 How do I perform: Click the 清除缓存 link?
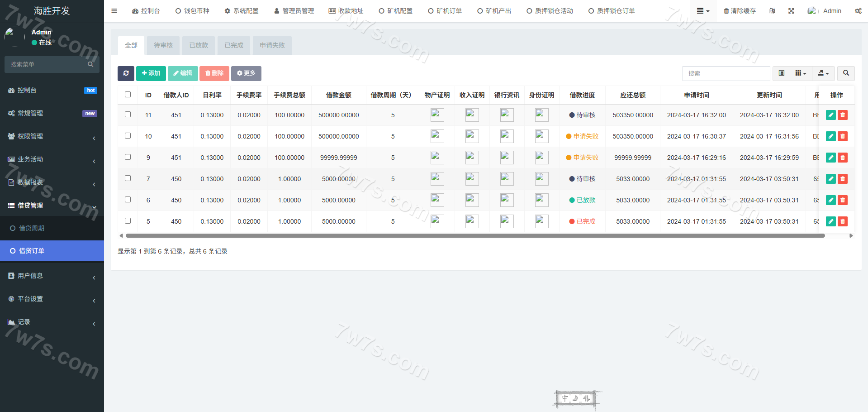740,11
